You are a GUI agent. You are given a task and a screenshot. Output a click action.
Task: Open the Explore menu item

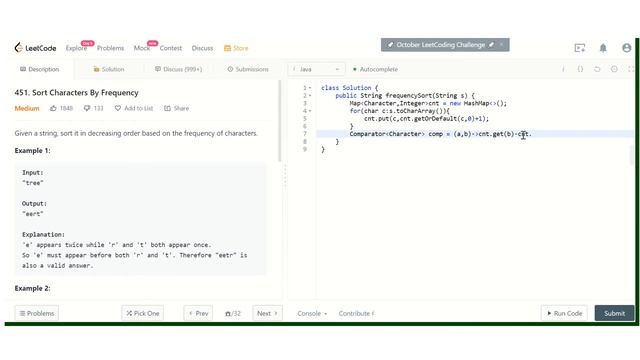[x=76, y=48]
